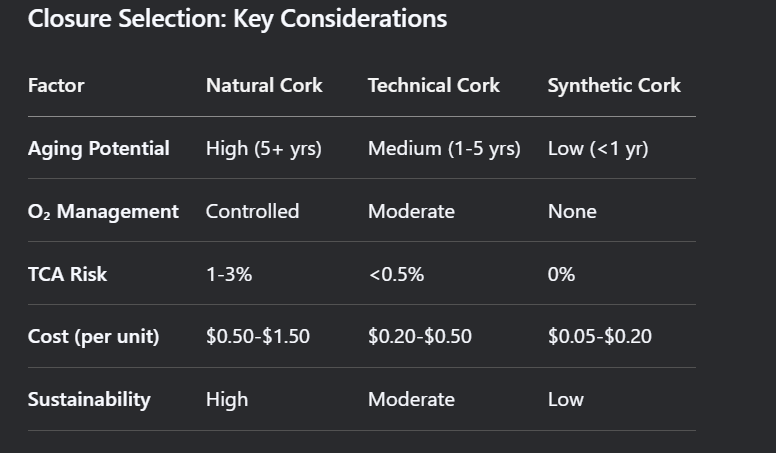Click the 'Closure Selection: Key Considerations' heading
The image size is (776, 453).
237,19
